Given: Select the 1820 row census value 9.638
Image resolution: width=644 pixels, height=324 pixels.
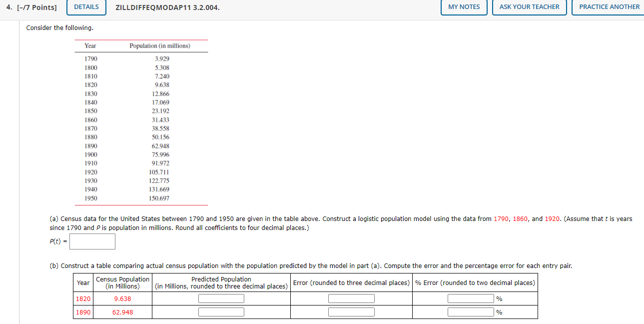Looking at the screenshot, I should pyautogui.click(x=122, y=298).
